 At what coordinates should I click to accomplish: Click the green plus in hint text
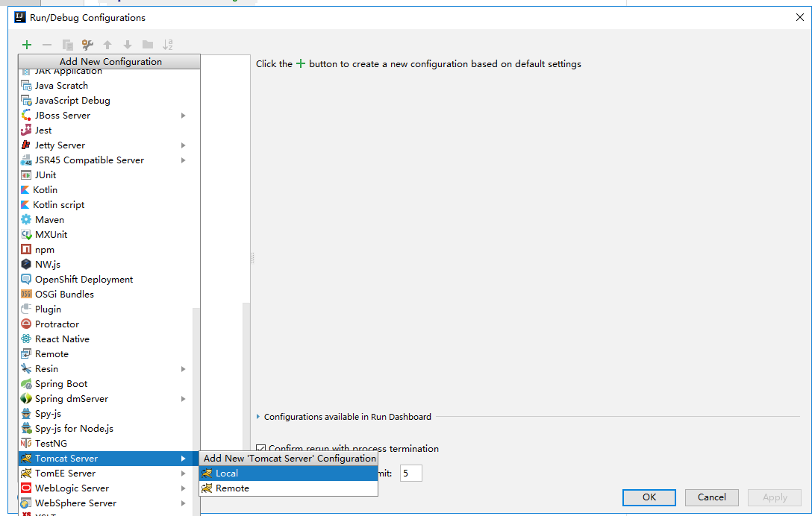click(300, 63)
